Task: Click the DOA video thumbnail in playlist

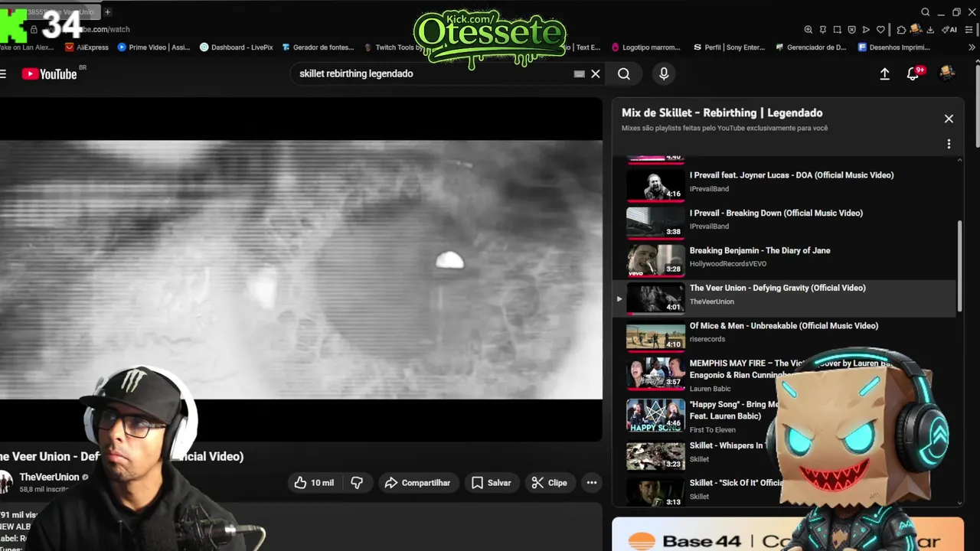Action: pos(655,184)
